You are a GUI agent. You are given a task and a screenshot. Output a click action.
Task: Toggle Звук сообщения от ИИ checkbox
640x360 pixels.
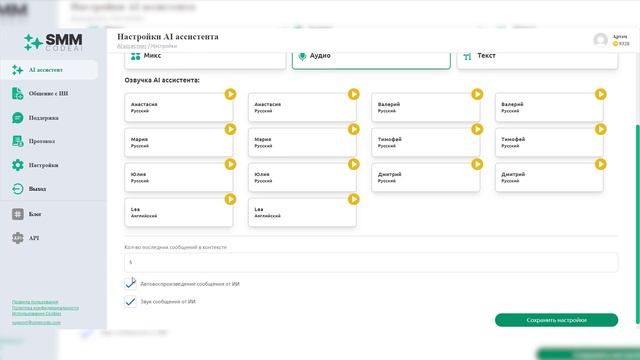130,302
